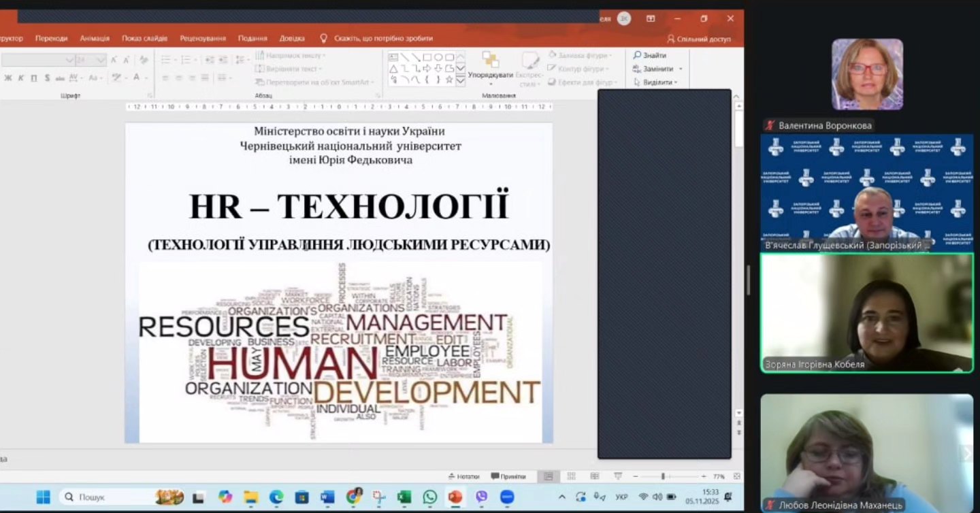980x513 pixels.
Task: Open WhatsApp from the taskbar
Action: coord(429,497)
